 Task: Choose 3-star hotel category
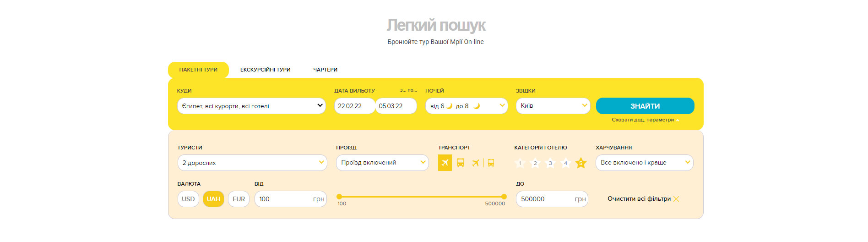click(x=550, y=163)
